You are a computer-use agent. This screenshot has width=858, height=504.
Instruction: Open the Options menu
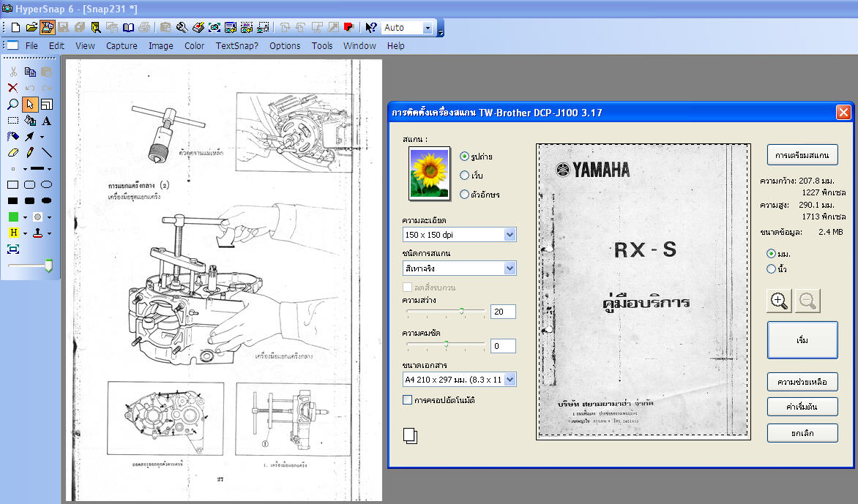pyautogui.click(x=285, y=46)
